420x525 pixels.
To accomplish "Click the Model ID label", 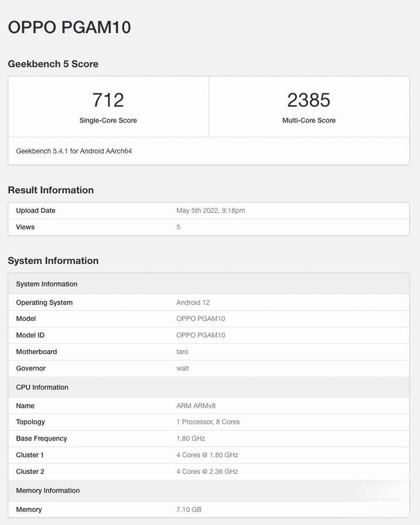I will tap(30, 335).
